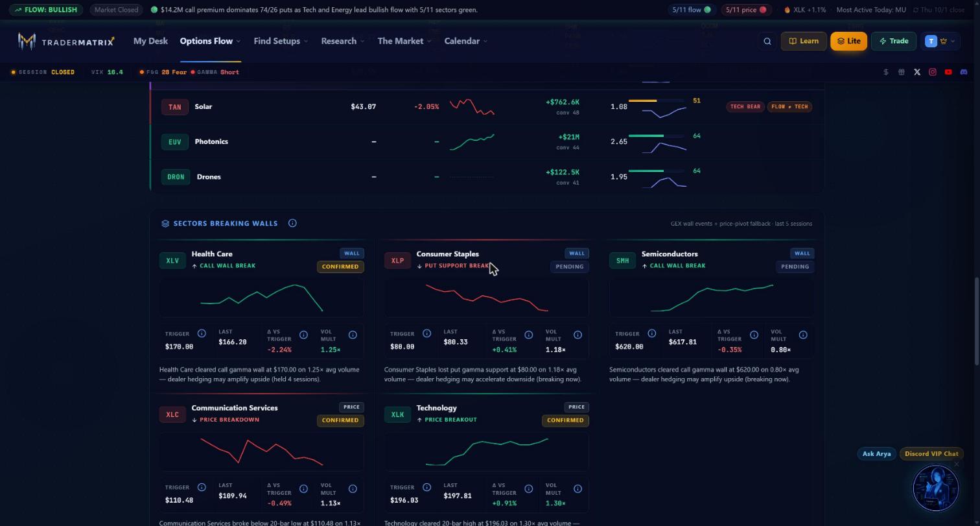Click the Solar conviction bar showing 51
Viewport: 980px width, 526px height.
[657, 101]
